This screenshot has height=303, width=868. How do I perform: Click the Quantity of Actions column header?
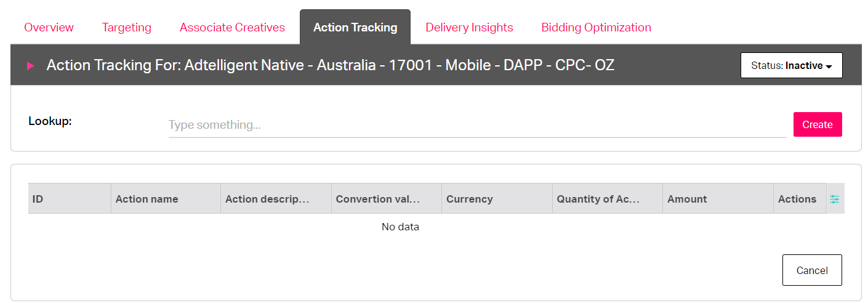tap(608, 199)
